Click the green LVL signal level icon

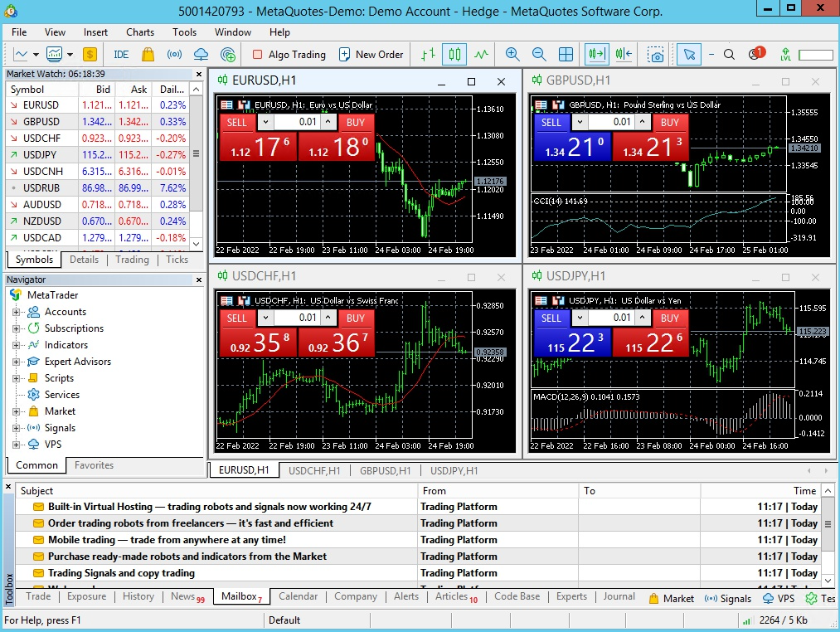point(785,54)
